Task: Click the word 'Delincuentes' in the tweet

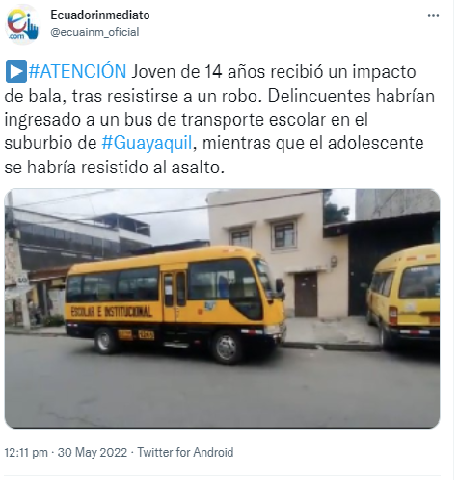Action: [x=319, y=96]
